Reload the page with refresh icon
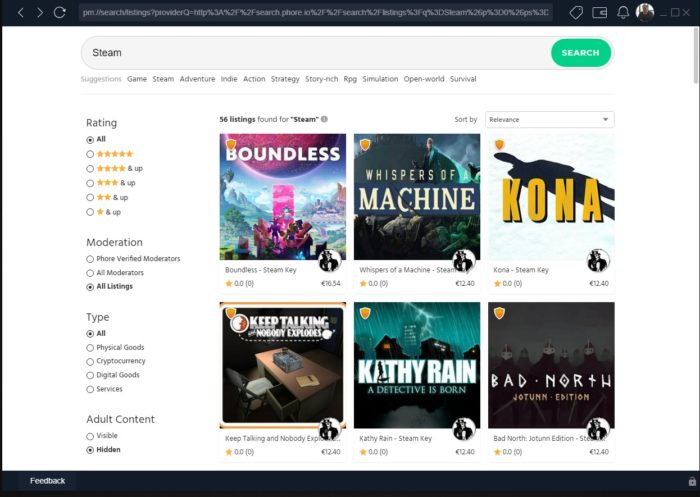Viewport: 700px width, 497px height. coord(59,13)
